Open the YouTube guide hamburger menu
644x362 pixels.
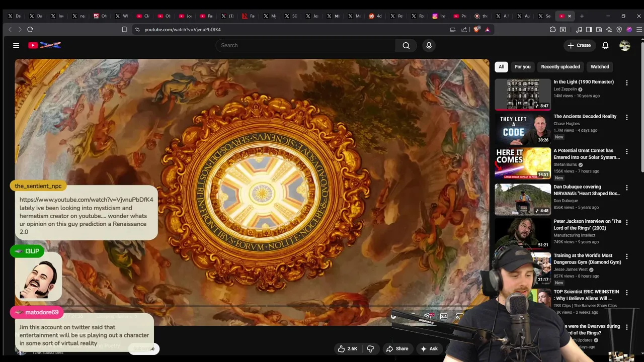click(x=16, y=45)
